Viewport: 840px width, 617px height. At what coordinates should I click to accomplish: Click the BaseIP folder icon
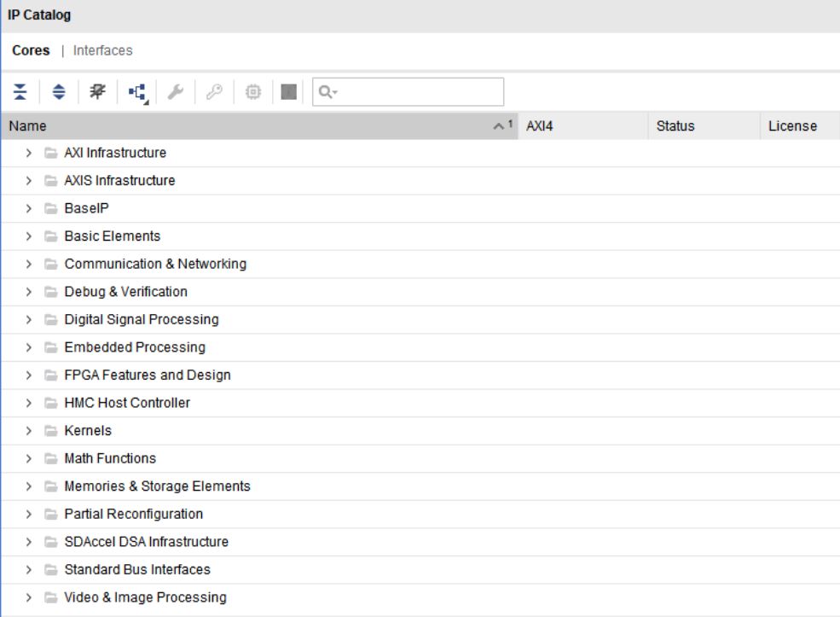(51, 208)
